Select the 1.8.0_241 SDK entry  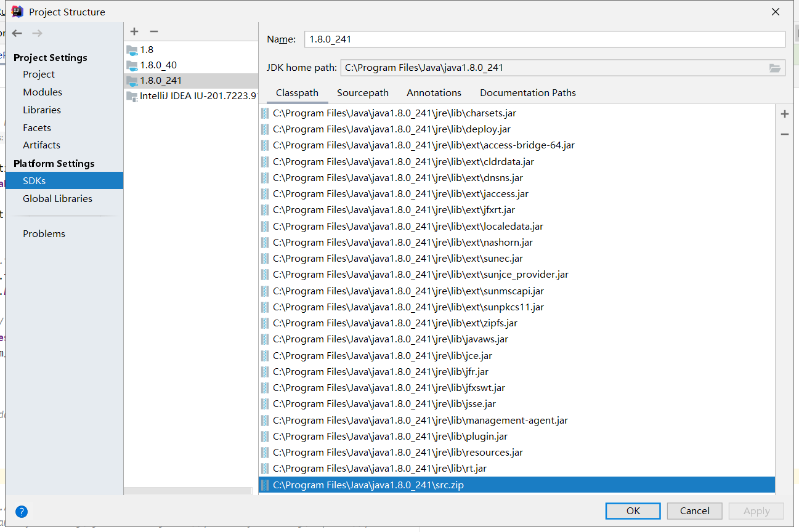click(x=191, y=81)
